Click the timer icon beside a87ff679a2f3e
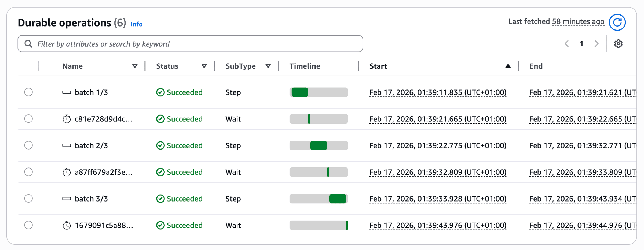This screenshot has height=250, width=644. pyautogui.click(x=67, y=172)
